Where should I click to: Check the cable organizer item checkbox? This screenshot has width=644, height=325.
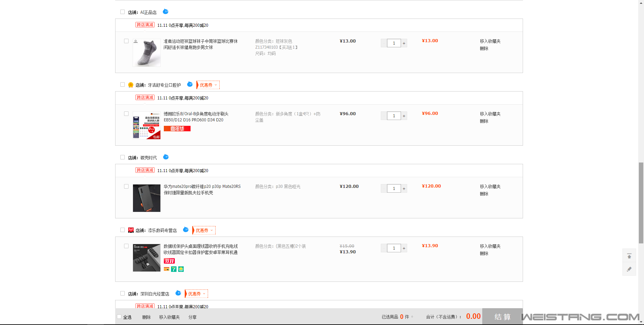coord(126,246)
